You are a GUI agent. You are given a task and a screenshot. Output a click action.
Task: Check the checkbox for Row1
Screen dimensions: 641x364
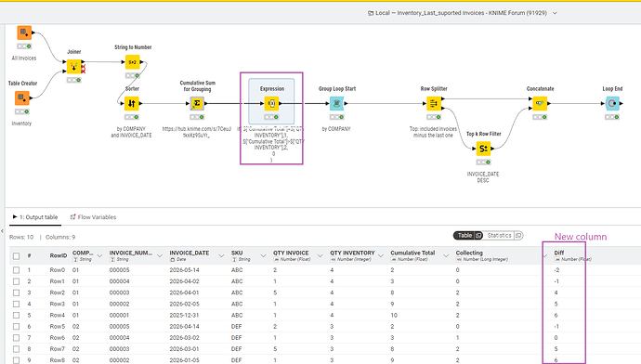point(17,281)
